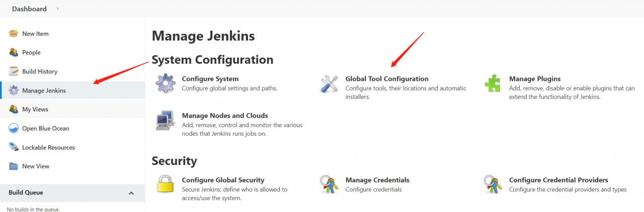The height and width of the screenshot is (212, 644).
Task: Click the Manage Plugins puzzle icon
Action: tap(493, 83)
